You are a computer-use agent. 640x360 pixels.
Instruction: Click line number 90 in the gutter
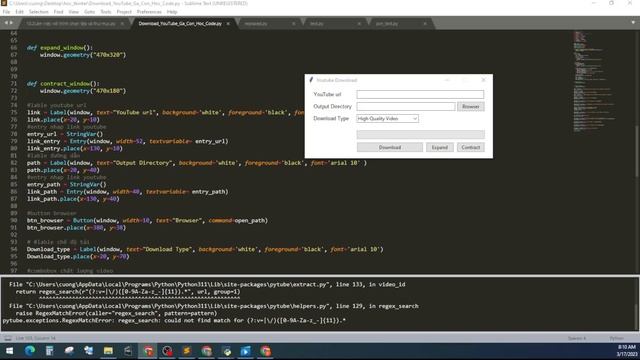pos(14,220)
